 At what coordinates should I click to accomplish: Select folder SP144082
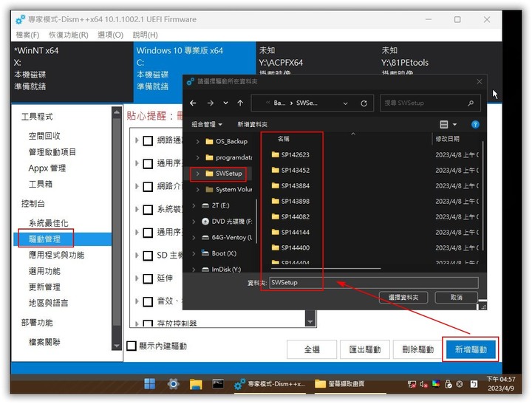[291, 216]
